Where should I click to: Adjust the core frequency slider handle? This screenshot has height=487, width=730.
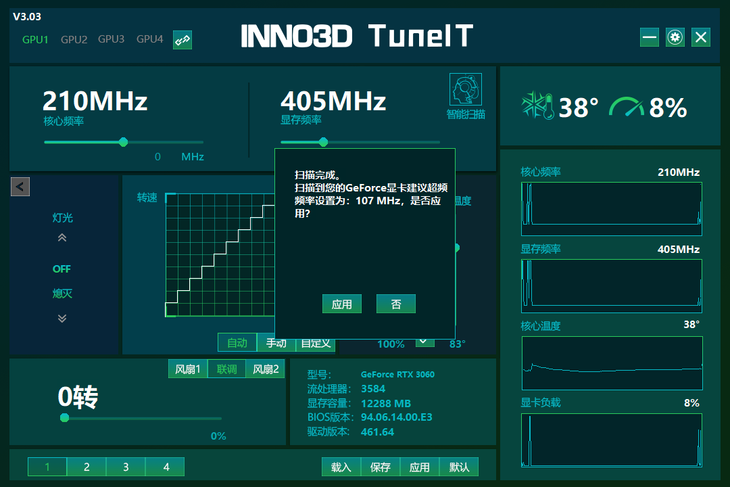point(123,142)
